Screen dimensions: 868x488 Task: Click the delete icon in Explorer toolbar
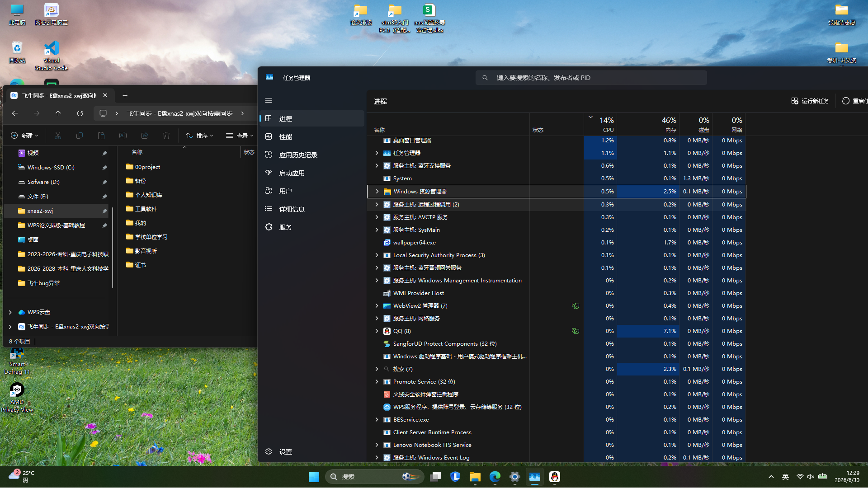tap(166, 136)
